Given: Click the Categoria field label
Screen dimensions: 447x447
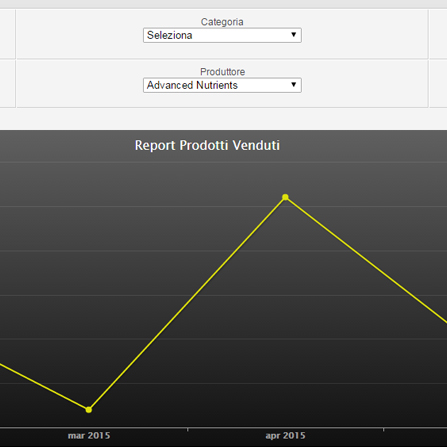Looking at the screenshot, I should click(222, 22).
